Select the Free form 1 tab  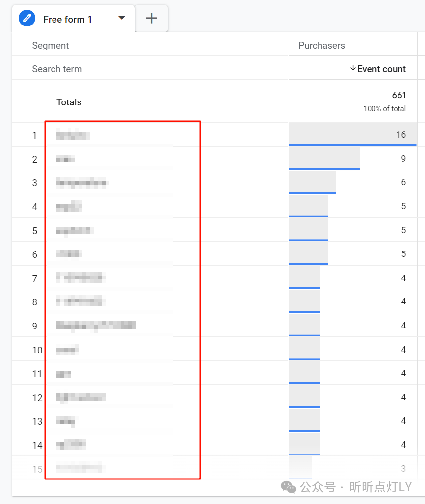73,19
